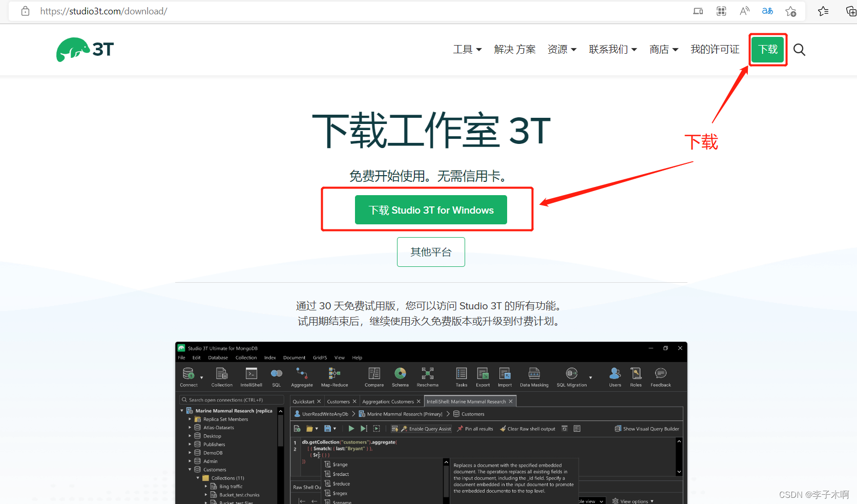Open the 我的许可证 link

tap(715, 49)
